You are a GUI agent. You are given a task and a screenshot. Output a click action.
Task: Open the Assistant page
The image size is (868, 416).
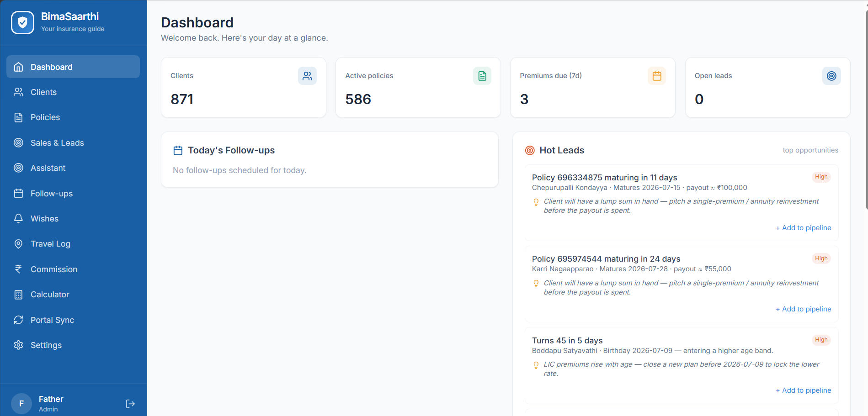[x=73, y=168]
